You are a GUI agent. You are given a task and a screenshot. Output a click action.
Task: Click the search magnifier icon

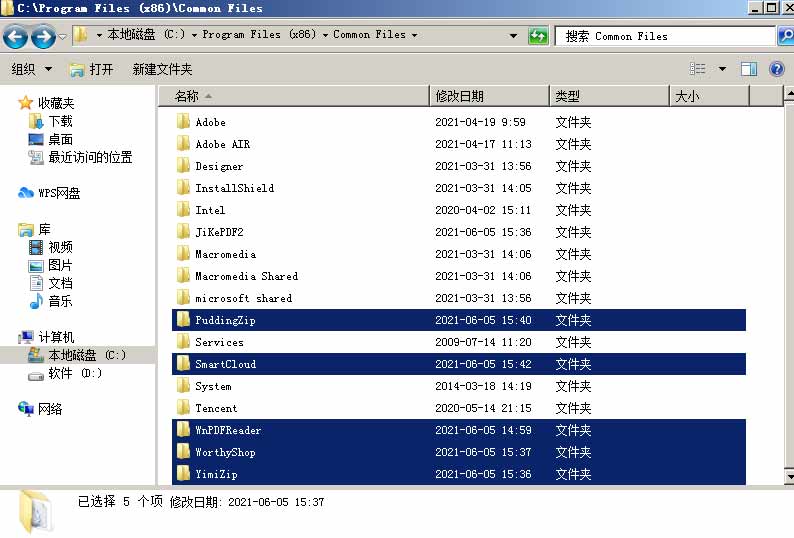tap(785, 36)
